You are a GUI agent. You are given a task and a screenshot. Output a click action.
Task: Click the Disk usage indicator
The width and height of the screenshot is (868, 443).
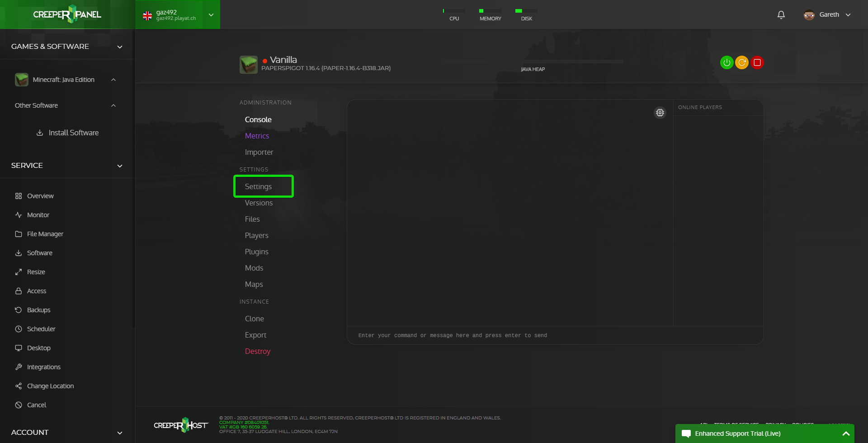527,14
